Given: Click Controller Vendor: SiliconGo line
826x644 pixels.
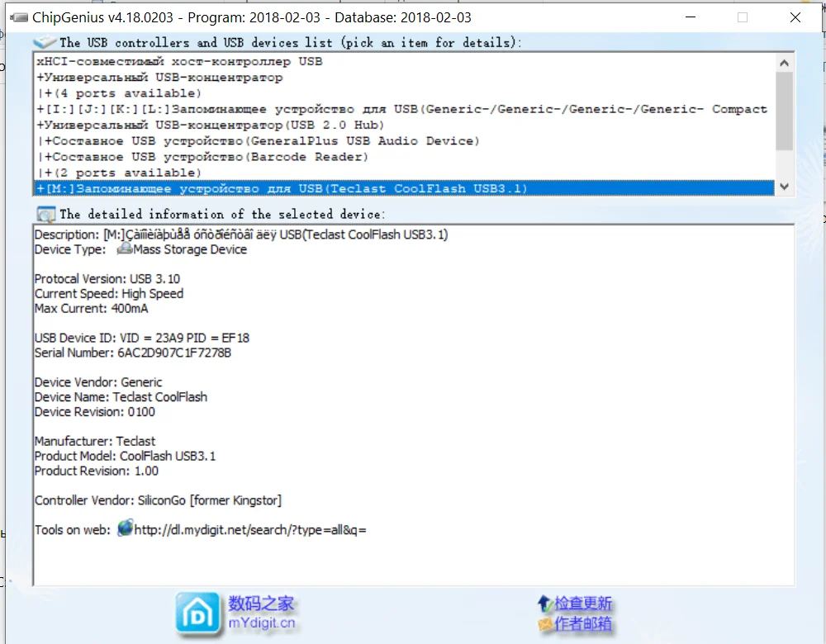Looking at the screenshot, I should [x=158, y=500].
